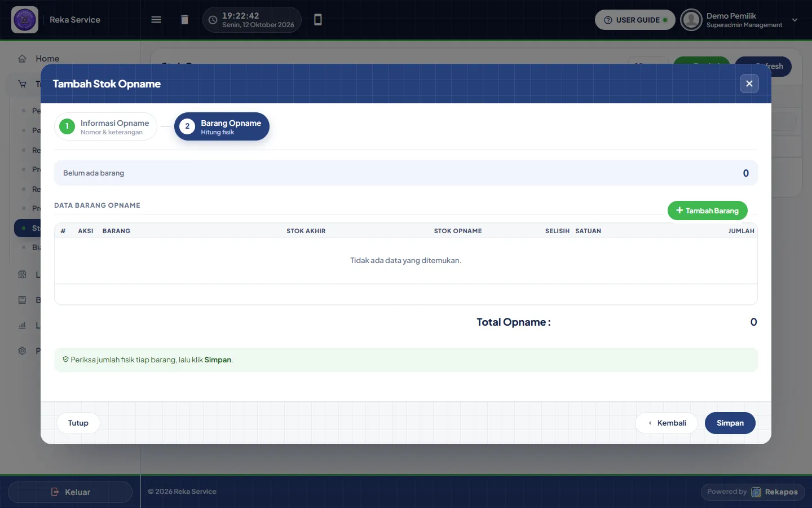This screenshot has width=812, height=508.
Task: Click the Reka Service logo in the header
Action: [x=25, y=20]
